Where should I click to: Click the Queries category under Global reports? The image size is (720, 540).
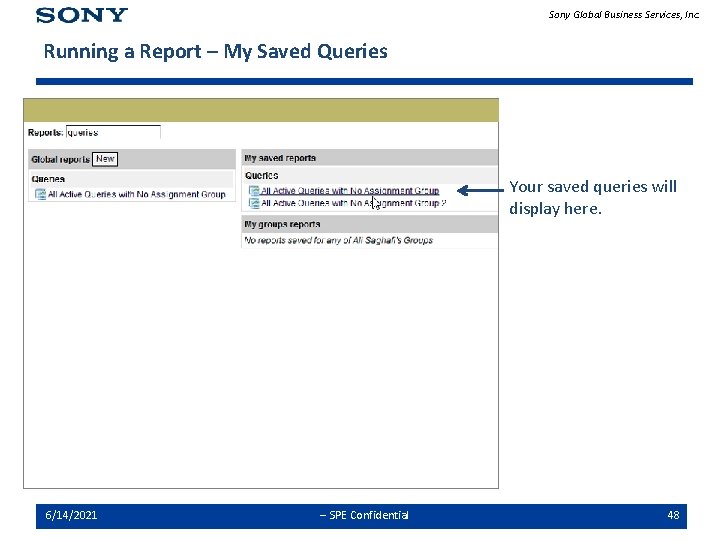pyautogui.click(x=48, y=179)
